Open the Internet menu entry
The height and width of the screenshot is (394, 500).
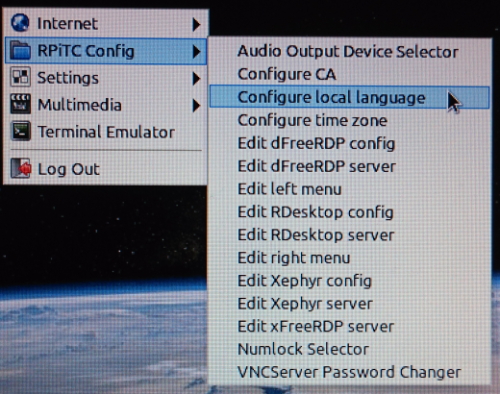coord(106,24)
